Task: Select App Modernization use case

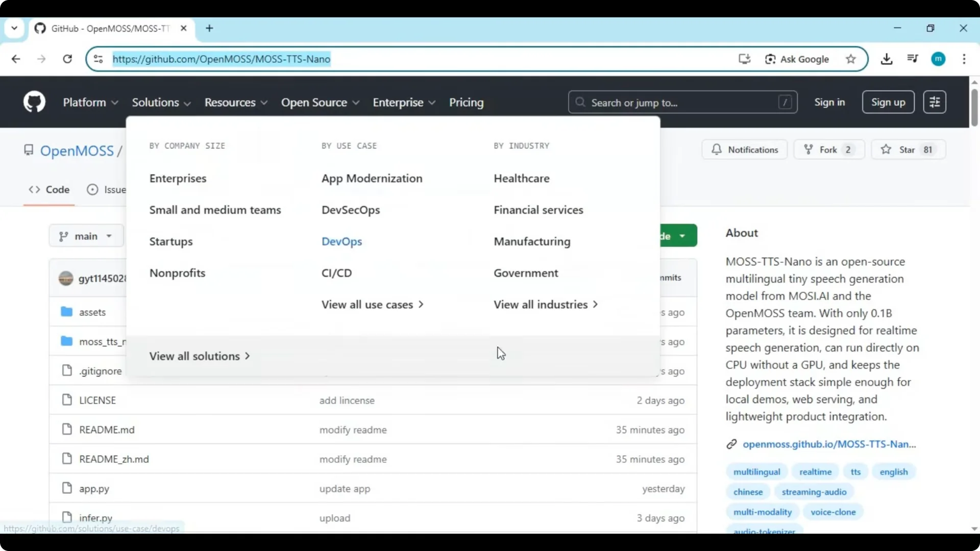Action: pyautogui.click(x=372, y=178)
